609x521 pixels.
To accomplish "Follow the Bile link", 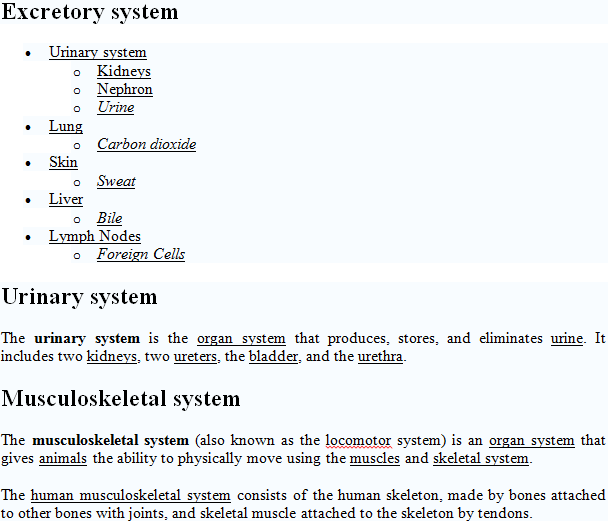I will click(110, 218).
